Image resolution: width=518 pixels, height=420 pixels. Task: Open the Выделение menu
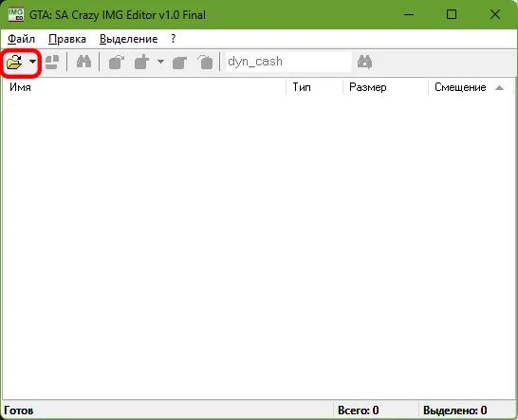coord(128,39)
